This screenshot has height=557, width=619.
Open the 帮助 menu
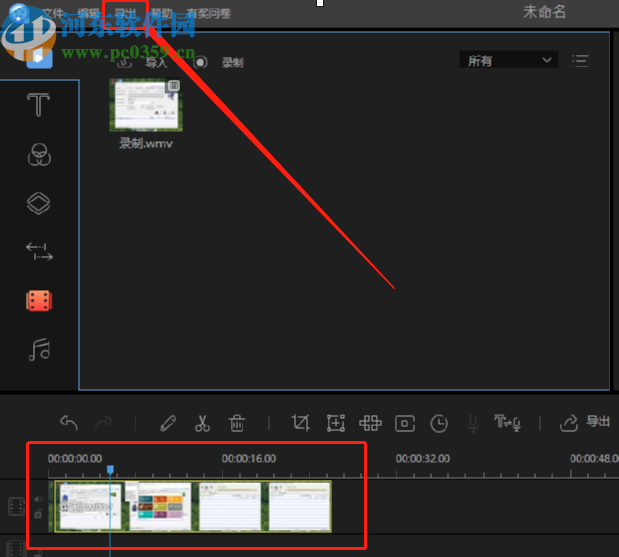(162, 14)
